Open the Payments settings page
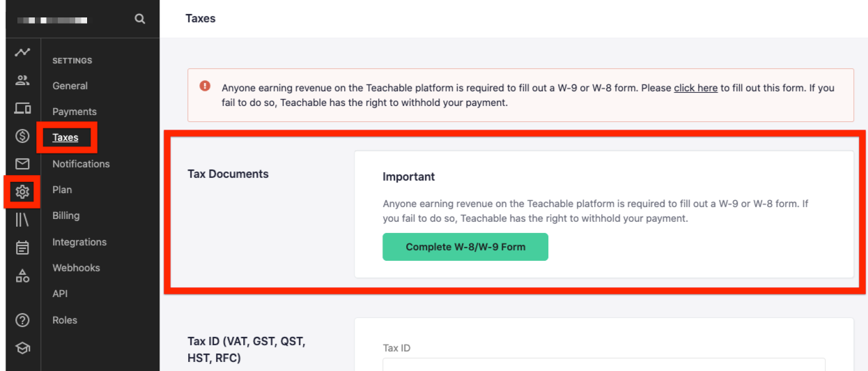Image resolution: width=868 pixels, height=371 pixels. [x=75, y=112]
